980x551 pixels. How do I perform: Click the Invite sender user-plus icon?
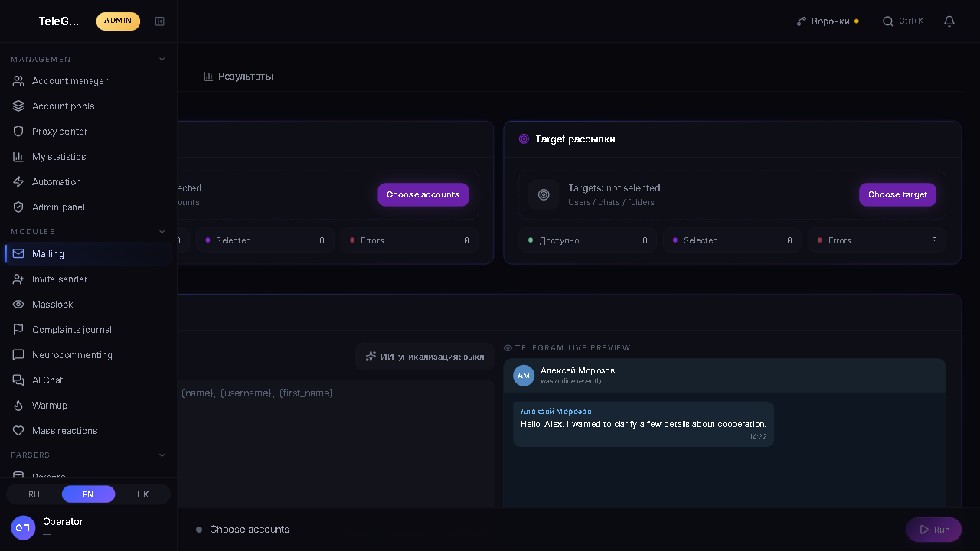click(x=19, y=279)
